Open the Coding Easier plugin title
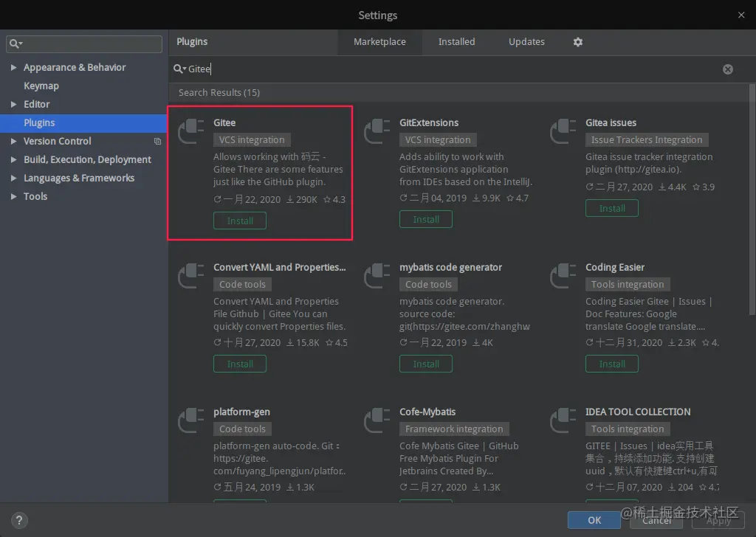This screenshot has width=756, height=537. [x=615, y=267]
